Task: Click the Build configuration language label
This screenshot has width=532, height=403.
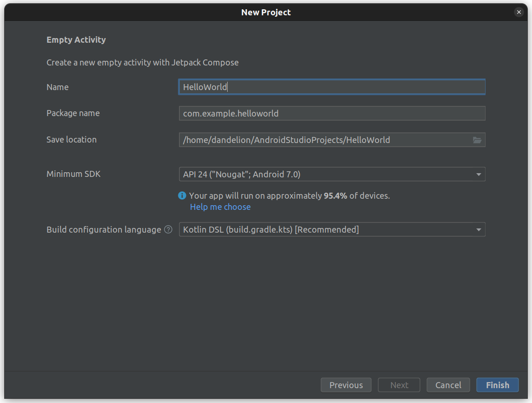Action: (x=104, y=229)
